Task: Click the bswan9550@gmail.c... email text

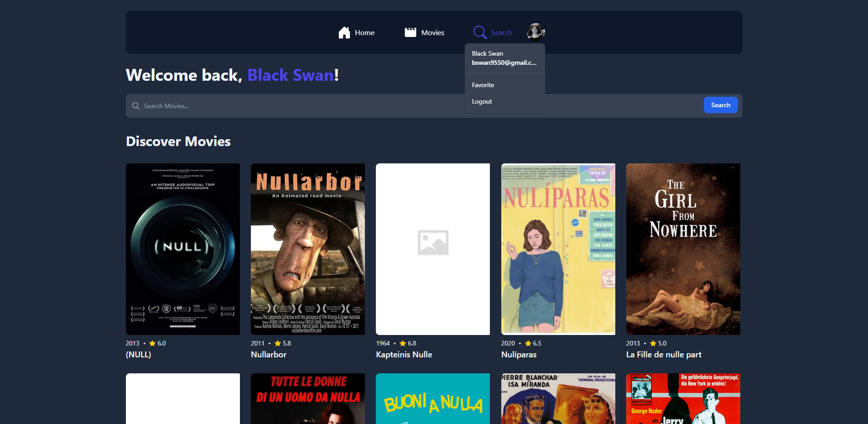Action: [504, 63]
